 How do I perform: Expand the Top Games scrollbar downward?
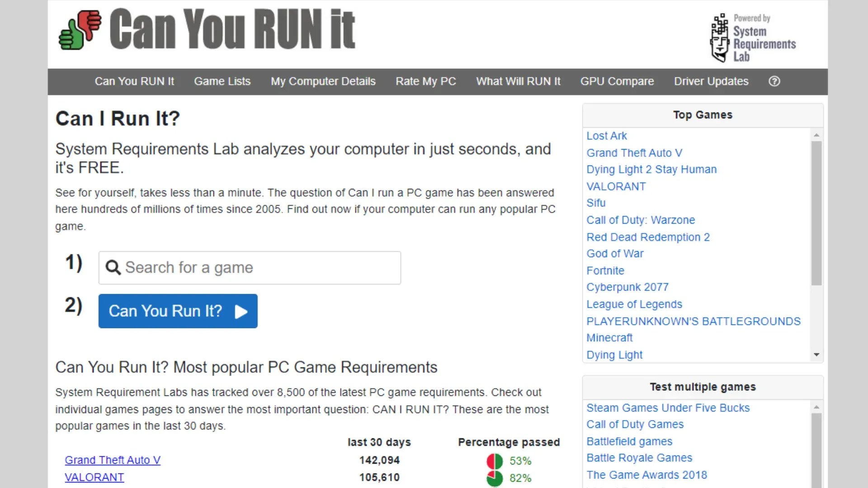point(817,355)
